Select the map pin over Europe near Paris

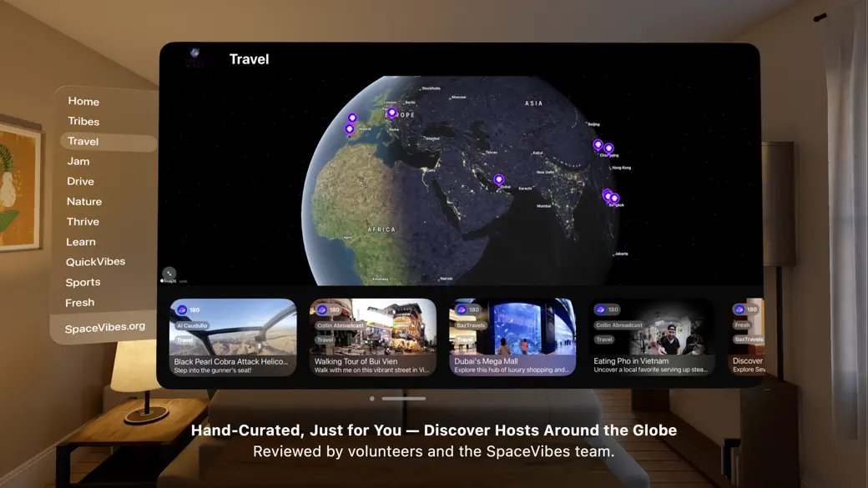point(392,113)
